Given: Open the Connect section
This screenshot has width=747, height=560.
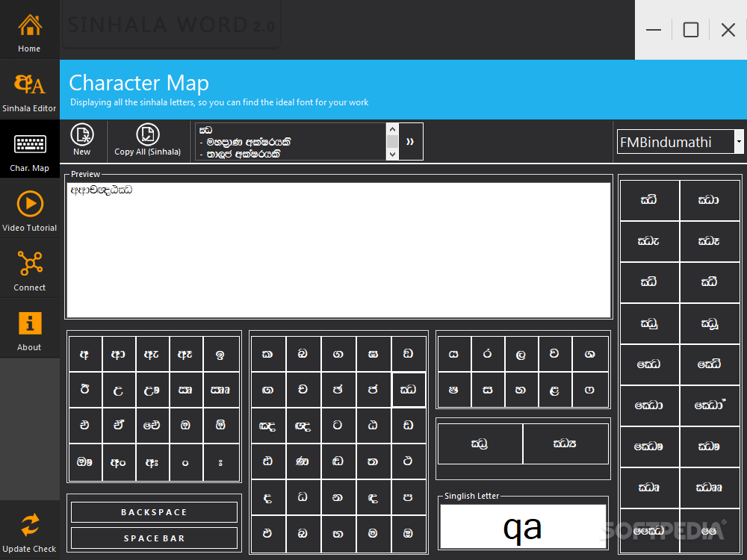Looking at the screenshot, I should tap(30, 269).
